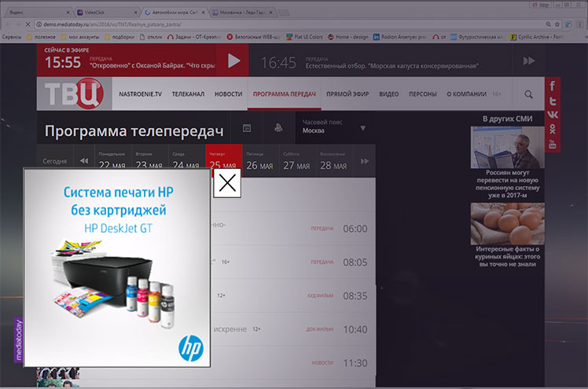Screen dimensions: 588x389
Task: Print the TV schedule
Action: pos(278,128)
